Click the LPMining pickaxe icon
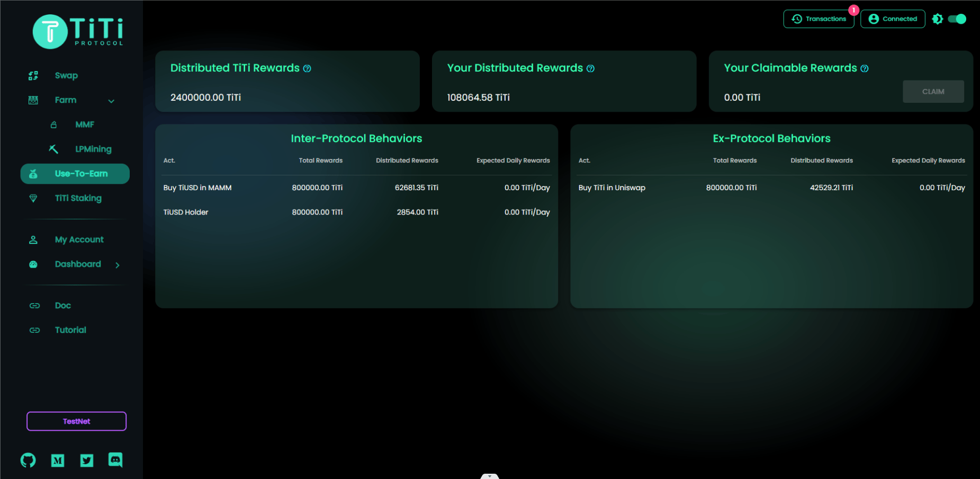980x479 pixels. coord(53,149)
